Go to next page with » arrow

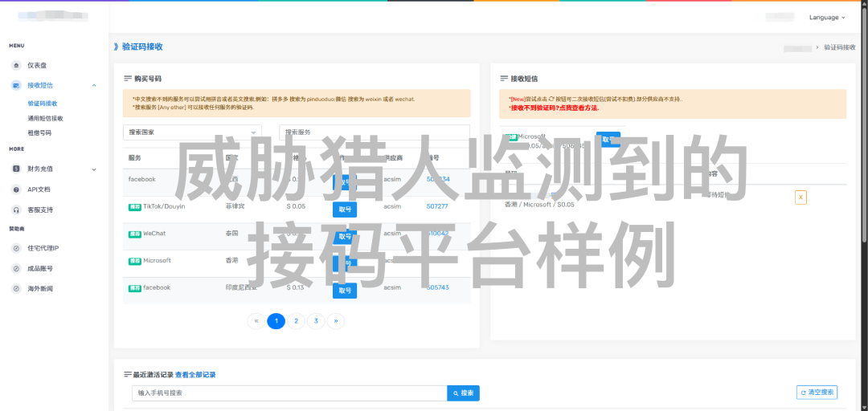pyautogui.click(x=335, y=321)
